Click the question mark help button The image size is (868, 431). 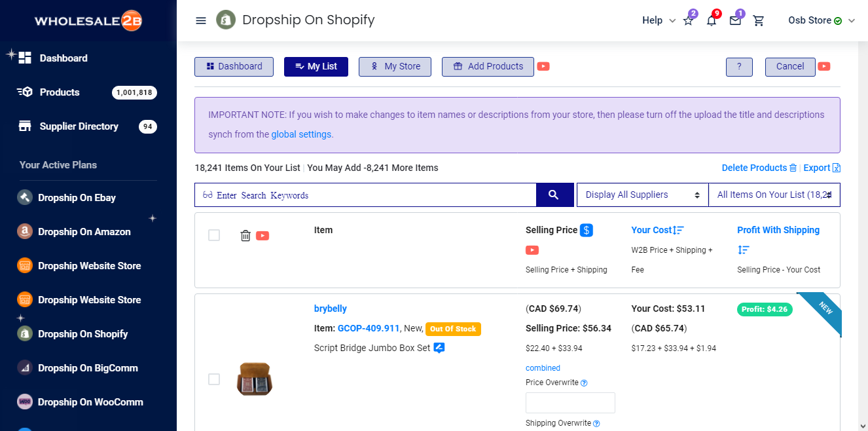point(739,67)
